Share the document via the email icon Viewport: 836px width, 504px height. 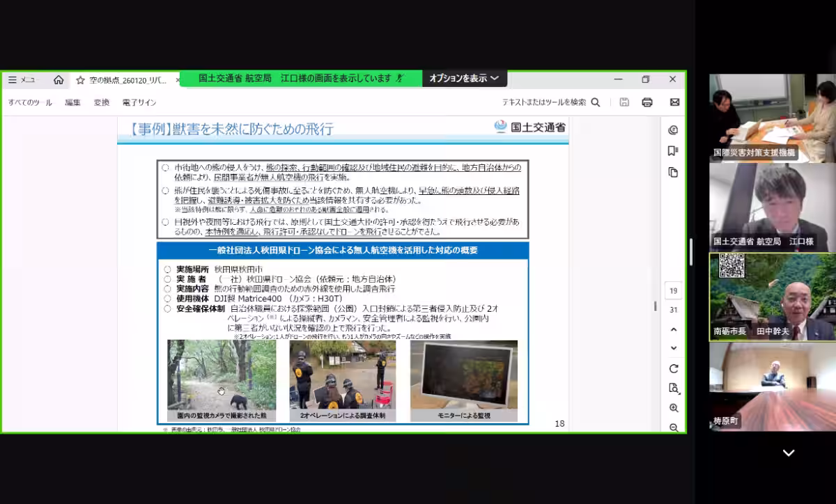click(674, 102)
